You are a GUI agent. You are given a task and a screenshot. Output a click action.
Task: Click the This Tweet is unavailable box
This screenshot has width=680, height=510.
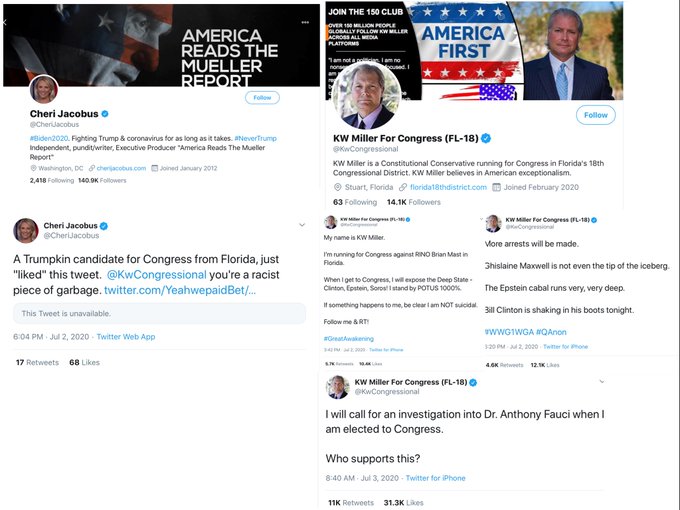click(x=159, y=314)
